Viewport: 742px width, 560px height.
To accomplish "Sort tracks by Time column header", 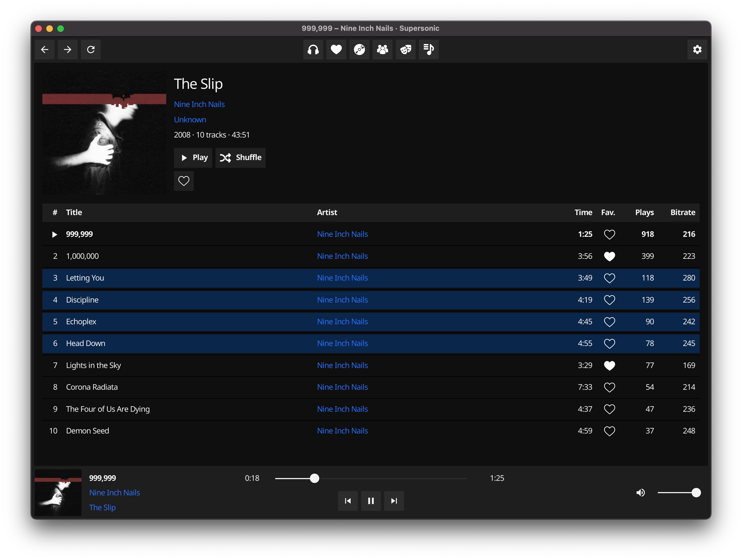I will pos(583,213).
